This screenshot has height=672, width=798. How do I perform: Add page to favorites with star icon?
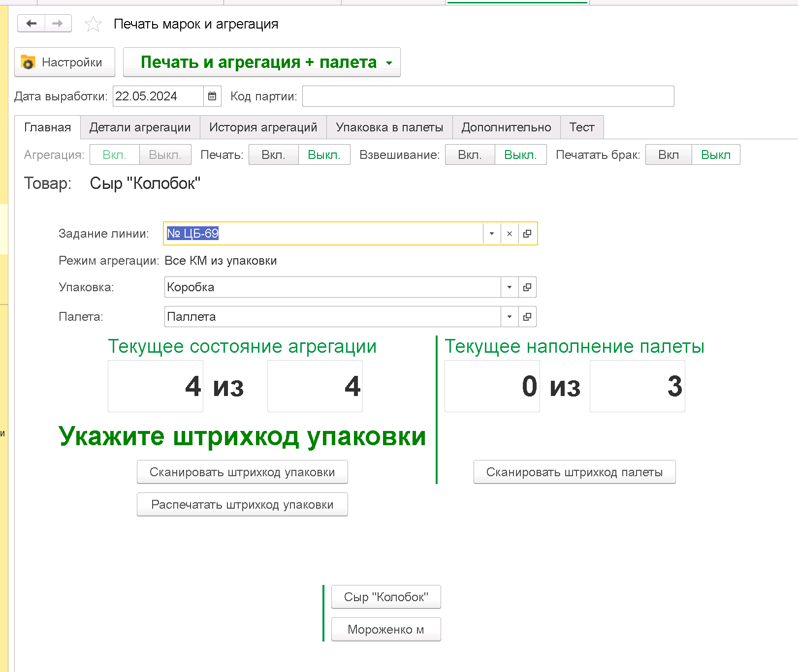pos(93,24)
